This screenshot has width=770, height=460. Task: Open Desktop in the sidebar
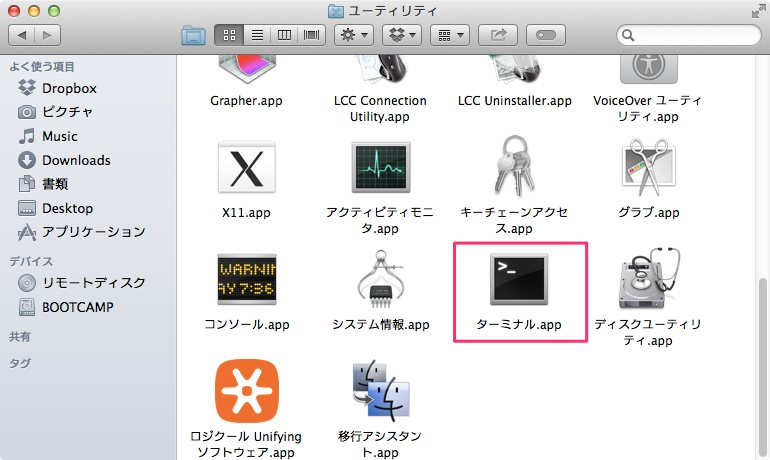tap(55, 208)
